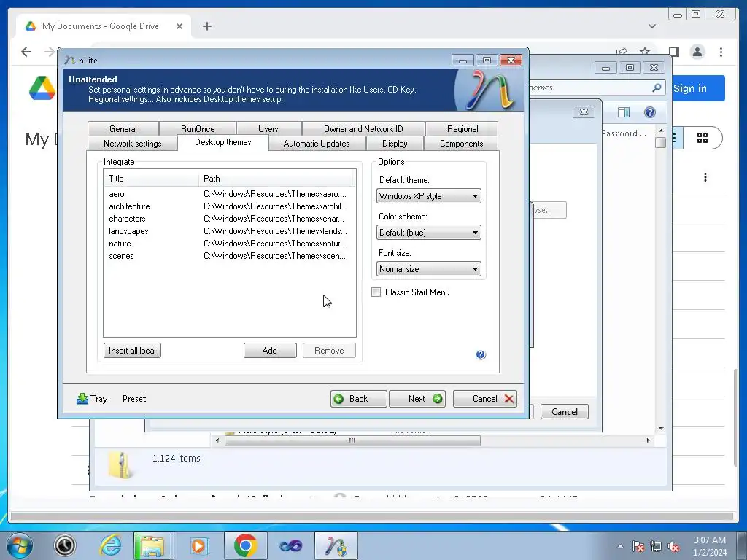Screen dimensions: 747x560
Task: Open the Chrome three-dot menu
Action: [721, 52]
